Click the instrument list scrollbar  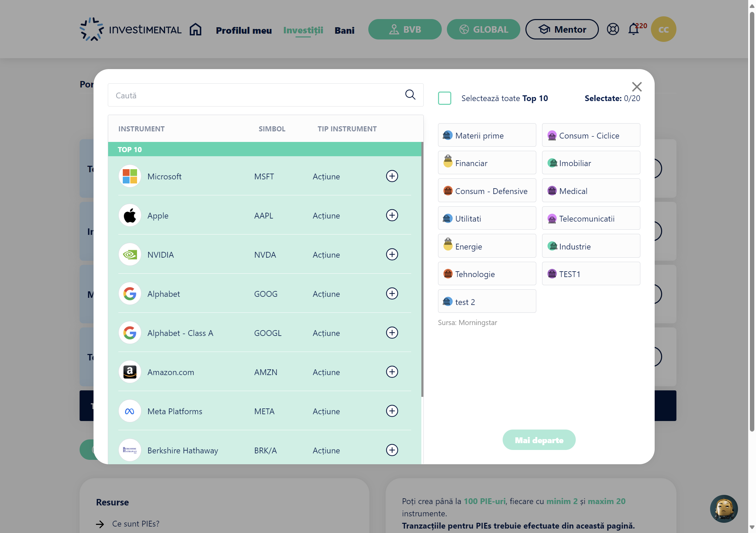422,269
